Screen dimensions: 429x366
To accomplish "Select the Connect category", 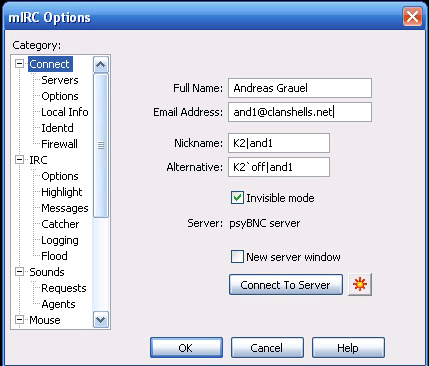I will coord(50,64).
